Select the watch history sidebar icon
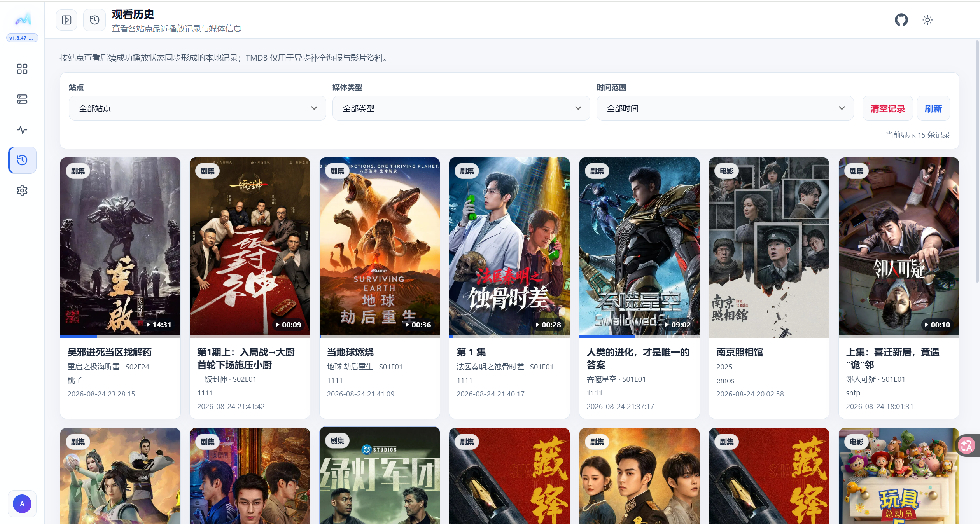 (22, 160)
